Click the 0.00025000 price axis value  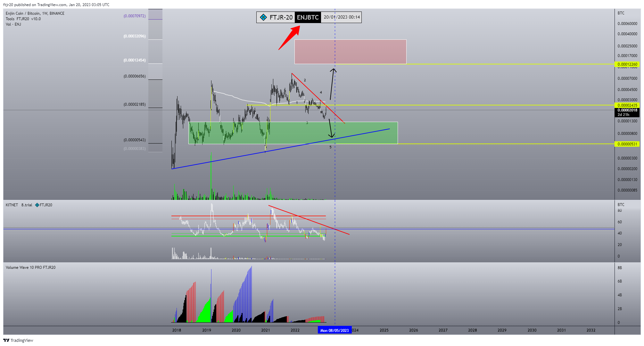tap(627, 46)
